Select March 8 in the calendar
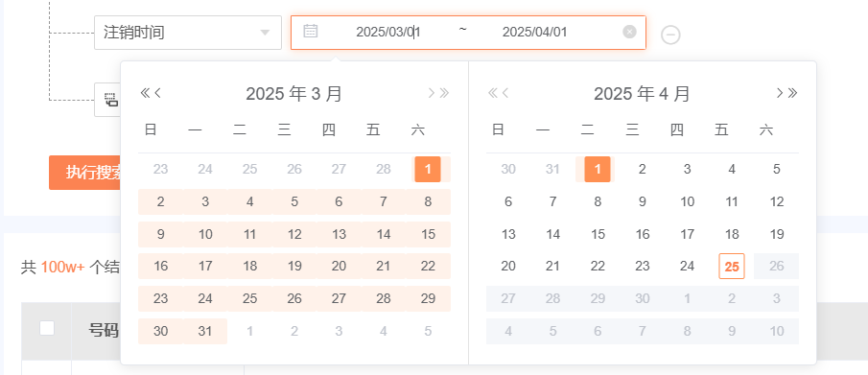This screenshot has height=375, width=868. click(x=428, y=202)
